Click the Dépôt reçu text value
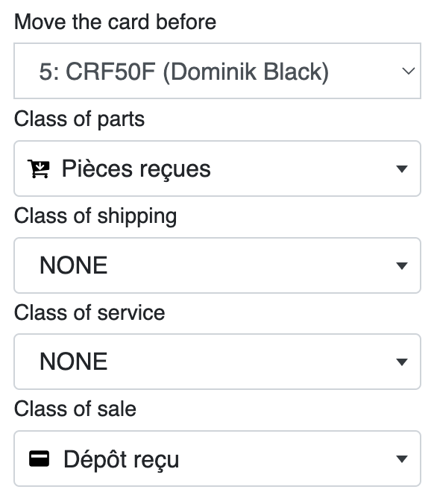Viewport: 437px width, 504px height. [122, 460]
